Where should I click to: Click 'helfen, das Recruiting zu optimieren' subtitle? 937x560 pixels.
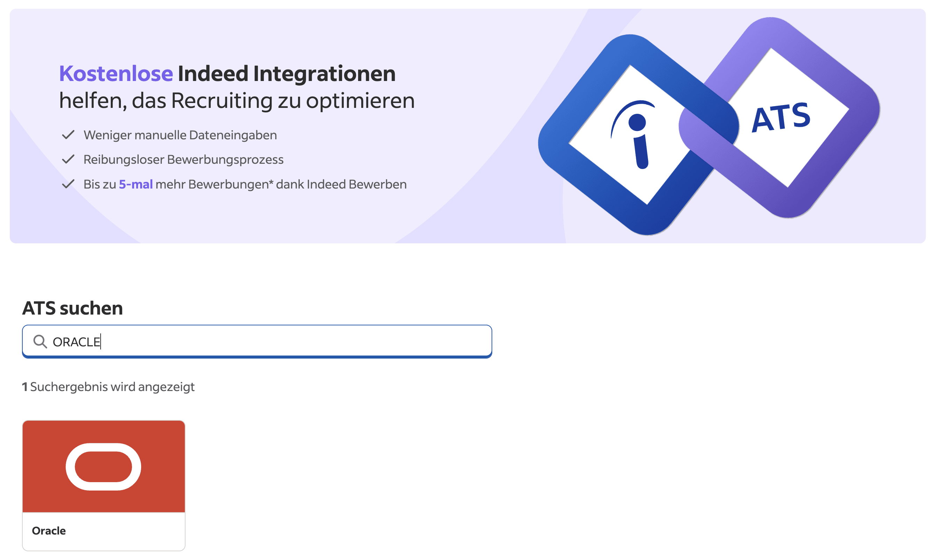[237, 101]
